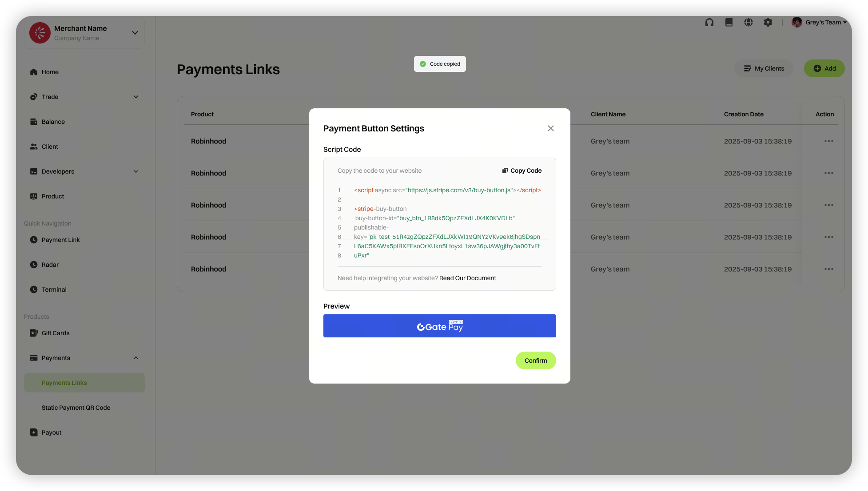Expand the Developers menu chevron
The width and height of the screenshot is (868, 491).
pos(136,171)
